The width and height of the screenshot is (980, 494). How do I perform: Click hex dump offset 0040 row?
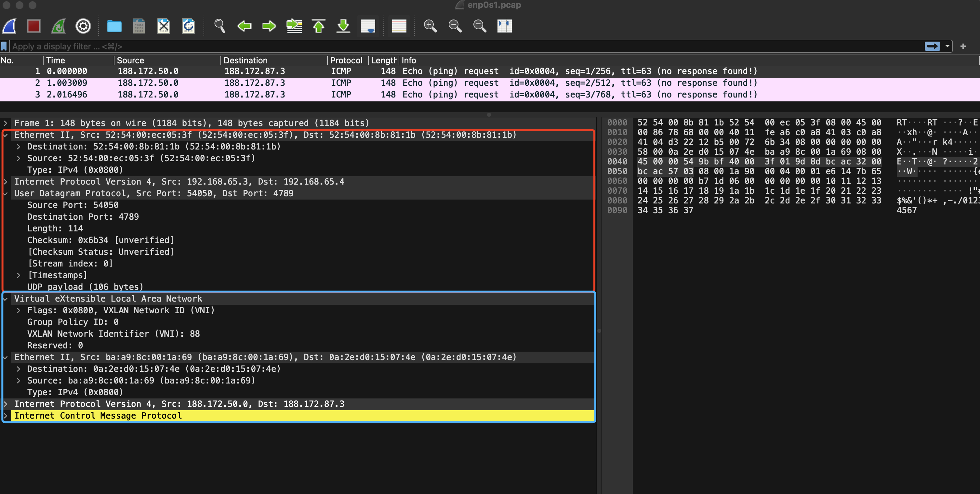pos(617,162)
